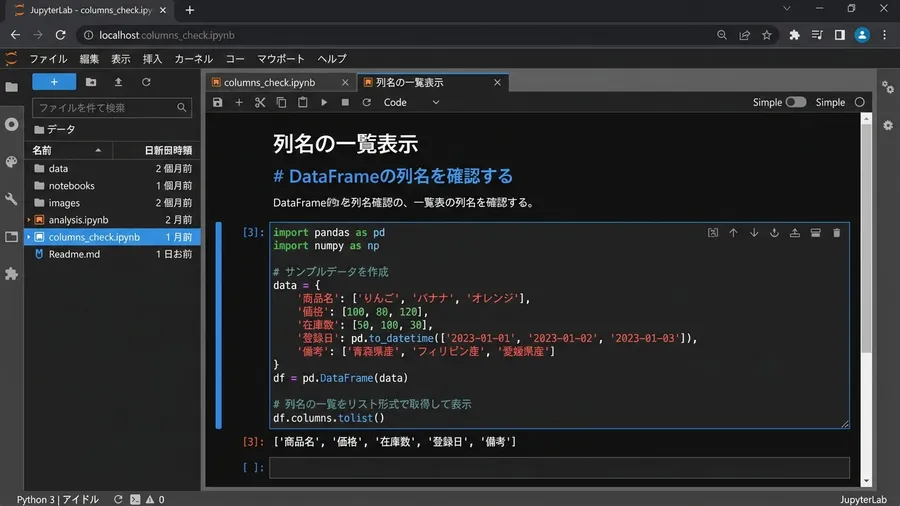Reload the browser page
This screenshot has width=900, height=506.
pos(60,35)
